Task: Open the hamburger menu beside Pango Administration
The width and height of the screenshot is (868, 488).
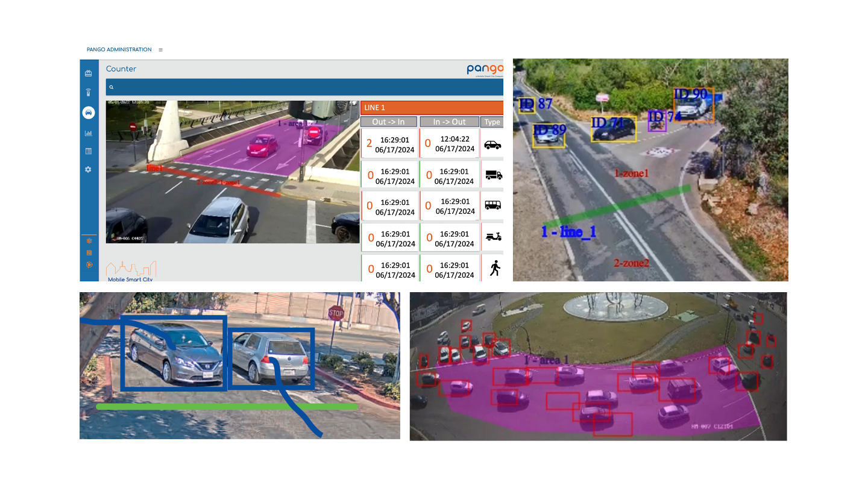Action: 160,50
